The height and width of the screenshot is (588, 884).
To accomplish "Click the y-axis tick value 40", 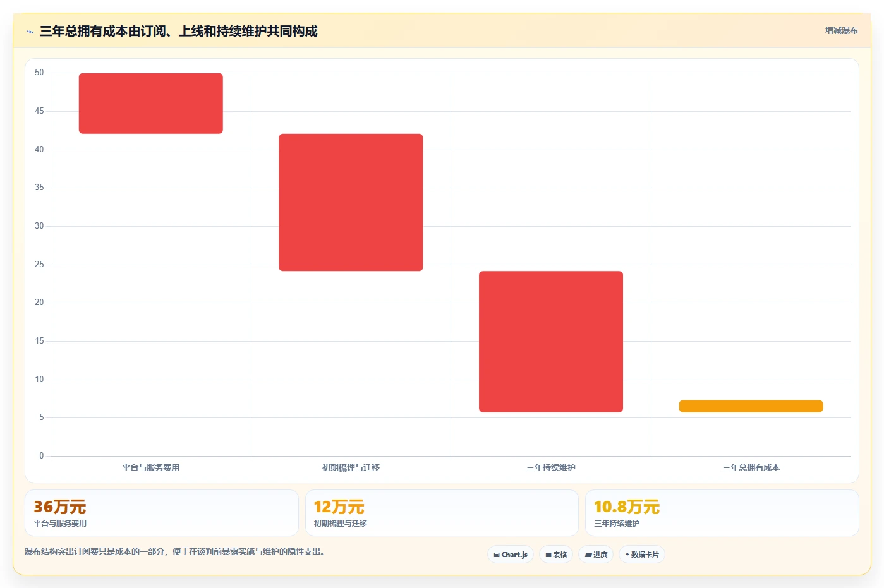I will tap(39, 150).
